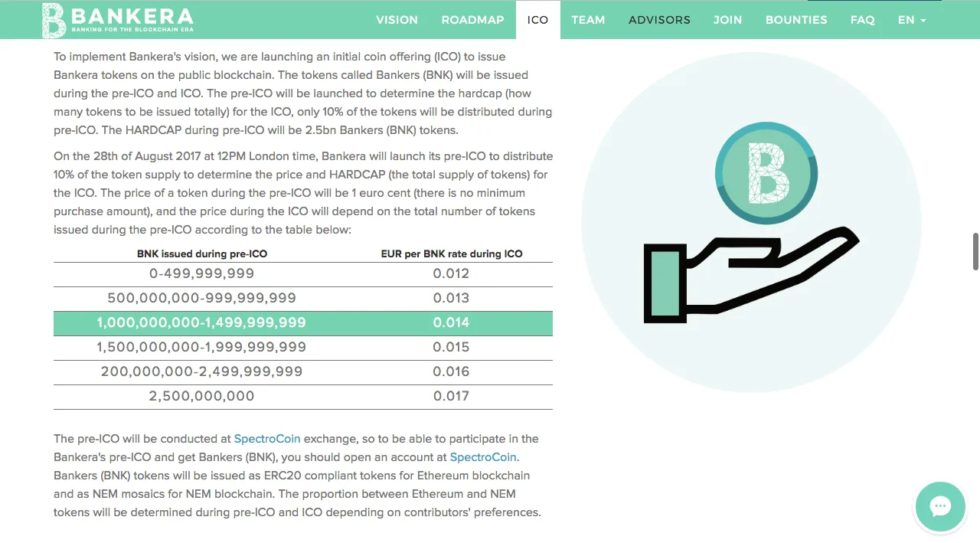
Task: Follow the first SpectroCoin exchange link
Action: 267,439
